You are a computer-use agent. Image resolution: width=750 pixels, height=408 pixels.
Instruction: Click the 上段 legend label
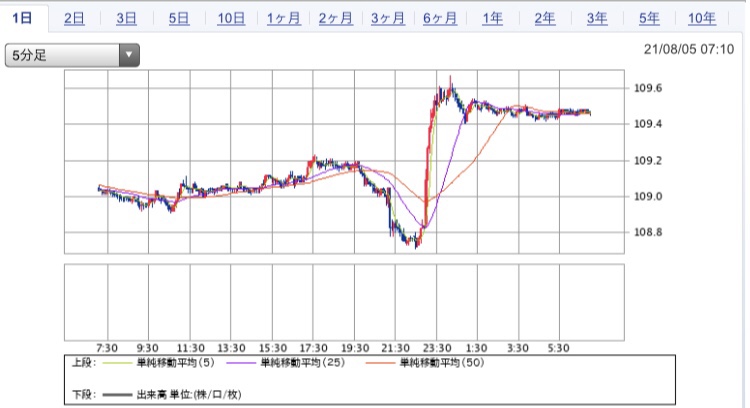[84, 363]
